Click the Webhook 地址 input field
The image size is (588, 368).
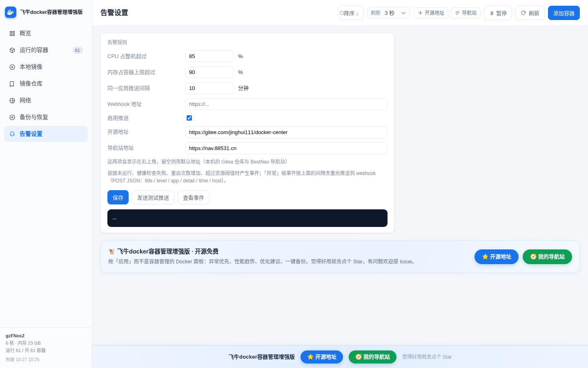click(x=286, y=104)
